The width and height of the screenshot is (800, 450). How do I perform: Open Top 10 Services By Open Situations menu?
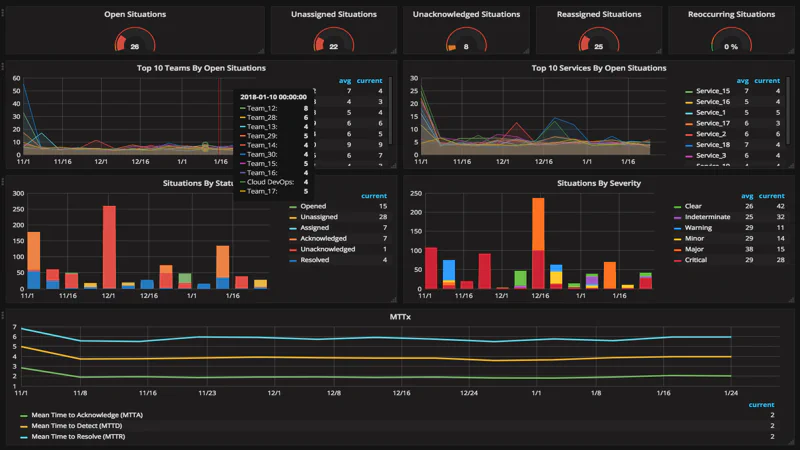[x=598, y=68]
